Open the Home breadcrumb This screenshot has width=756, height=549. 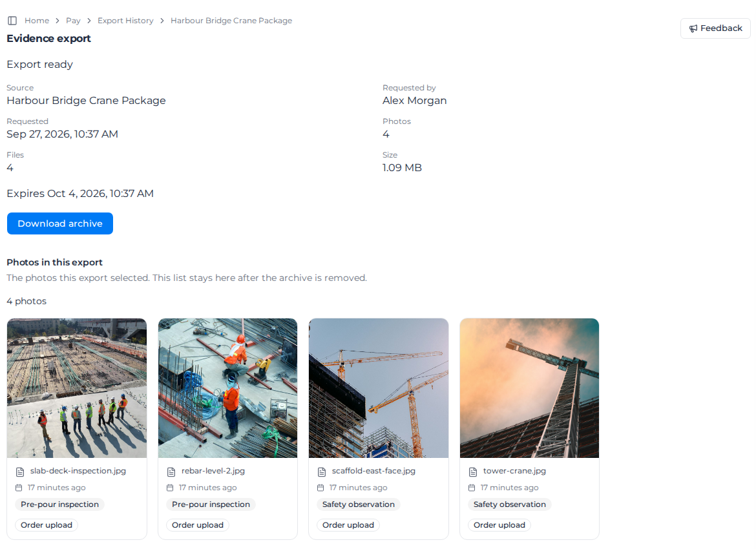pyautogui.click(x=37, y=21)
